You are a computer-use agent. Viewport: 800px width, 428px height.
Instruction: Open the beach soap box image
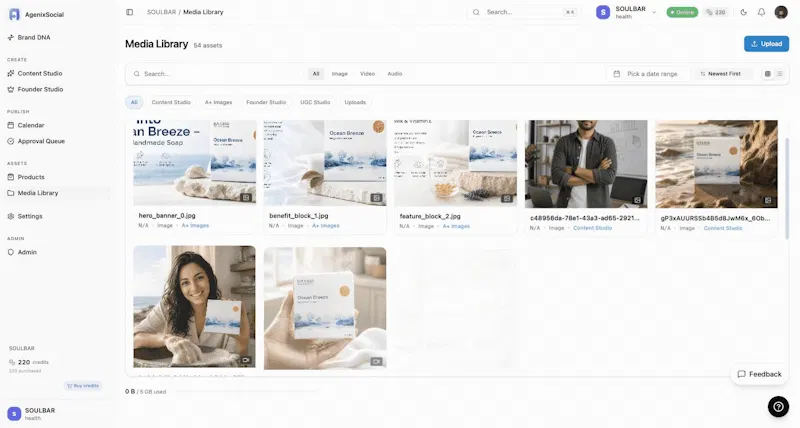[x=716, y=164]
